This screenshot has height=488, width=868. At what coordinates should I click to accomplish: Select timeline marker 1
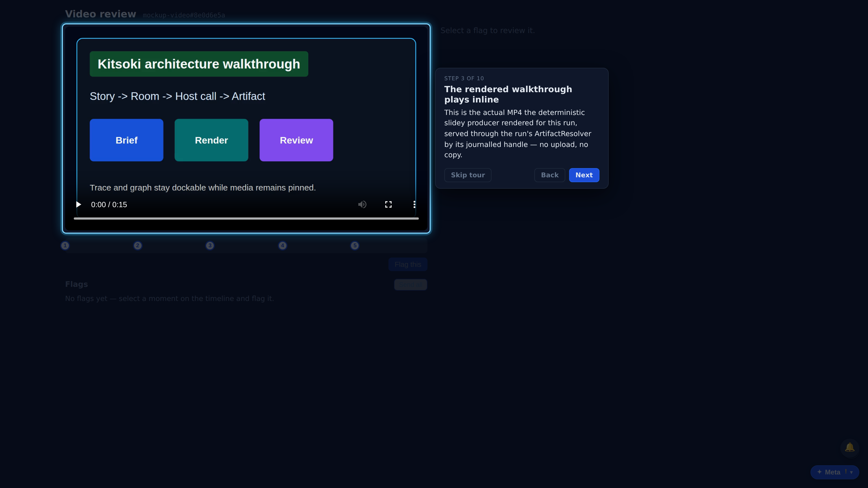(65, 246)
